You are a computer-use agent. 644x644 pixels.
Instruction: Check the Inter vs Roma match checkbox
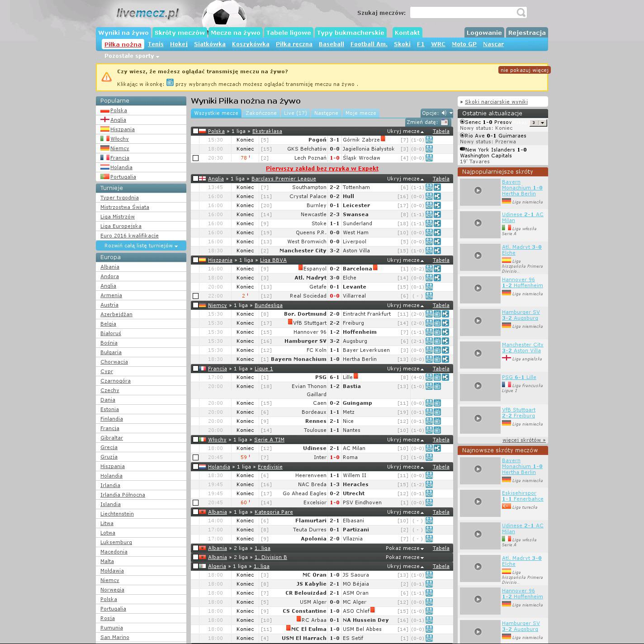pos(196,458)
